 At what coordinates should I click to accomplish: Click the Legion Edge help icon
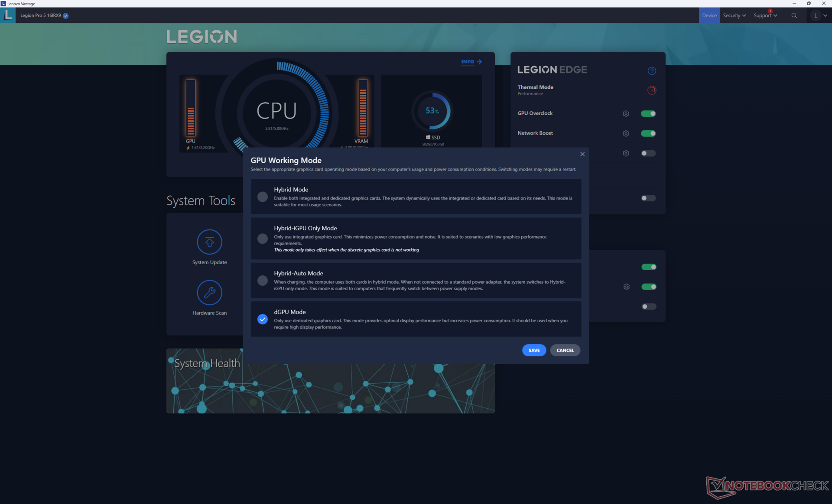651,71
